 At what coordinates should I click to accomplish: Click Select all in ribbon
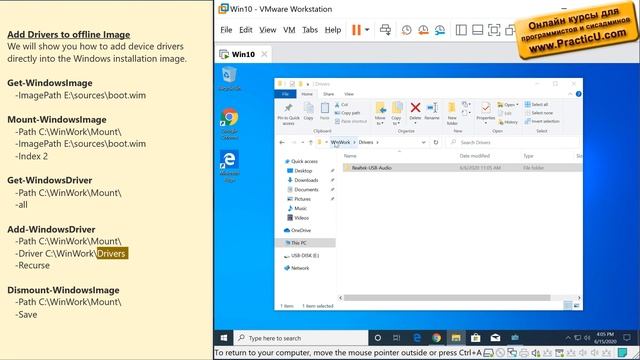[536, 104]
